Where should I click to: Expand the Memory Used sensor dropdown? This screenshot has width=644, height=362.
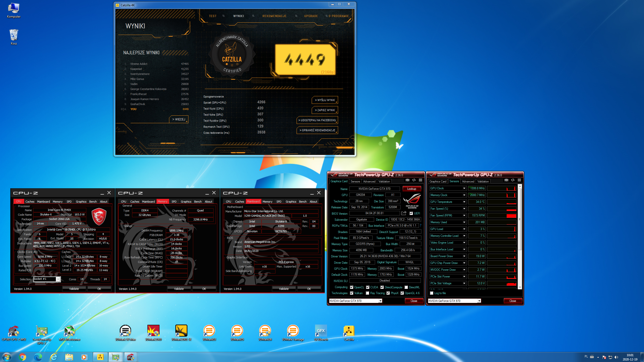pyautogui.click(x=464, y=222)
